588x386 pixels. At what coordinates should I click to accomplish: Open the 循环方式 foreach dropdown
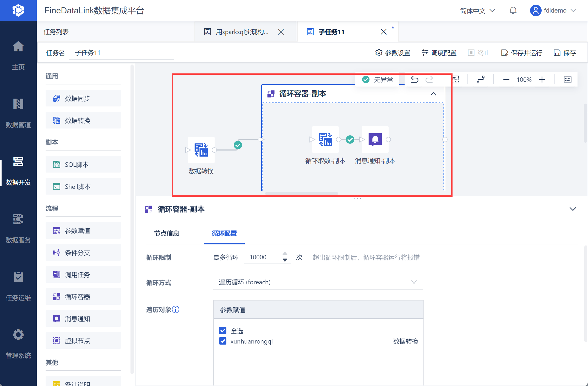318,282
